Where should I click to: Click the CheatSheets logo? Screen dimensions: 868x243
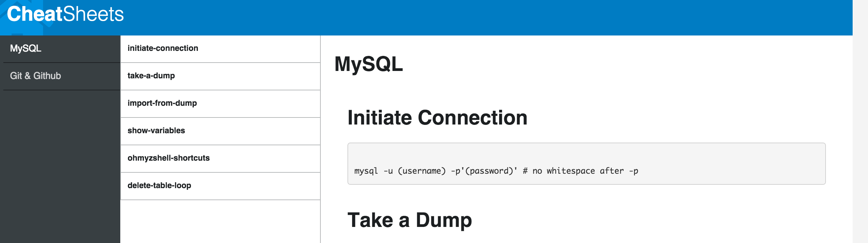[65, 14]
